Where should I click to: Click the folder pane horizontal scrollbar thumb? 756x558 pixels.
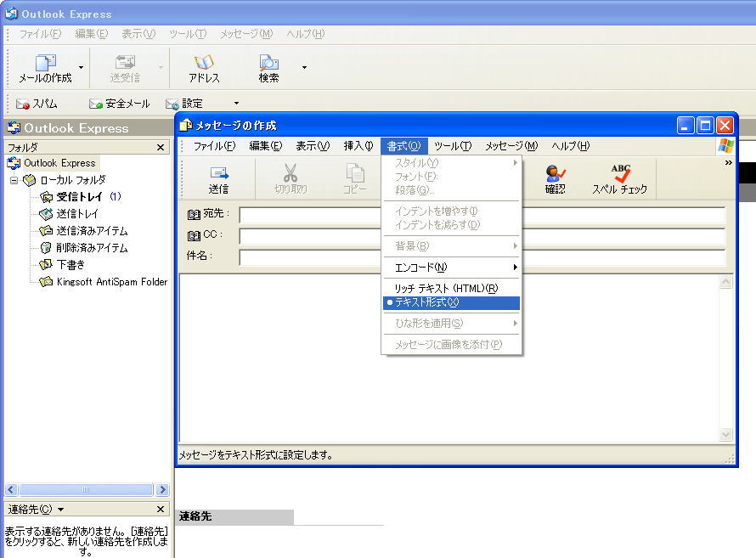click(86, 489)
